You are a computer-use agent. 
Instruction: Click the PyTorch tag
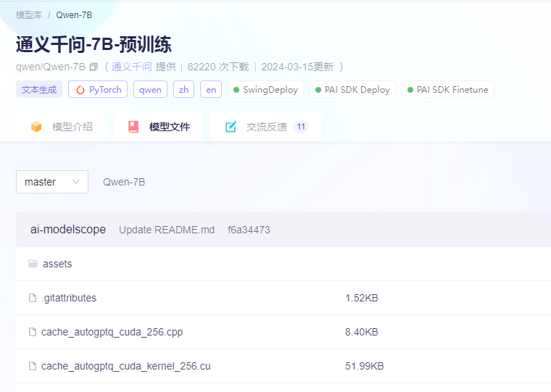(98, 90)
